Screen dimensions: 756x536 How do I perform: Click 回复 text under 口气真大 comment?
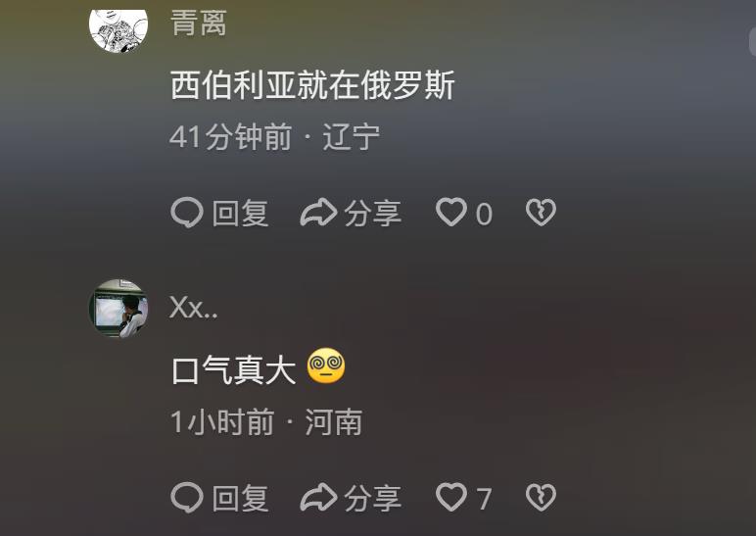tap(241, 498)
